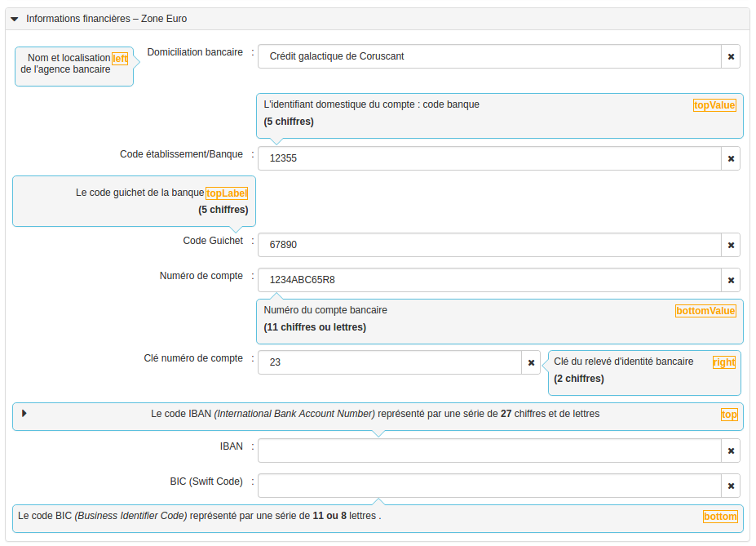Click the 'left' tooltip tag
The width and height of the screenshot is (756, 546).
click(x=120, y=59)
